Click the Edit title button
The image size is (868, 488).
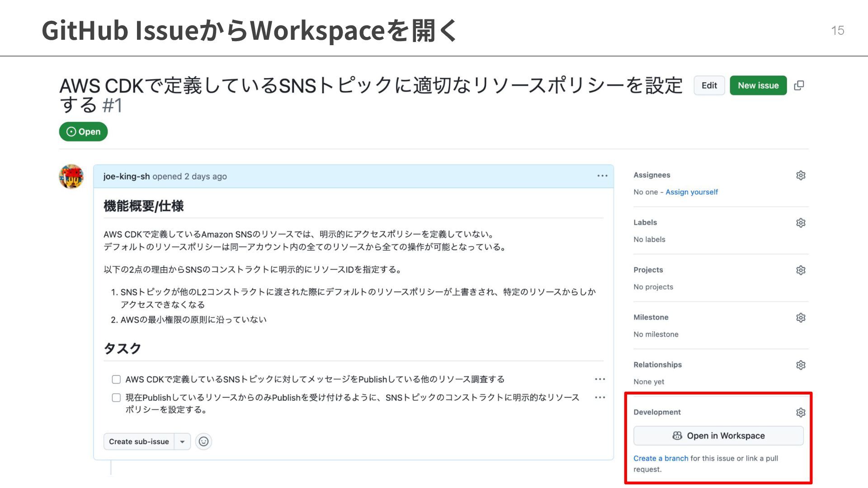[x=709, y=85]
